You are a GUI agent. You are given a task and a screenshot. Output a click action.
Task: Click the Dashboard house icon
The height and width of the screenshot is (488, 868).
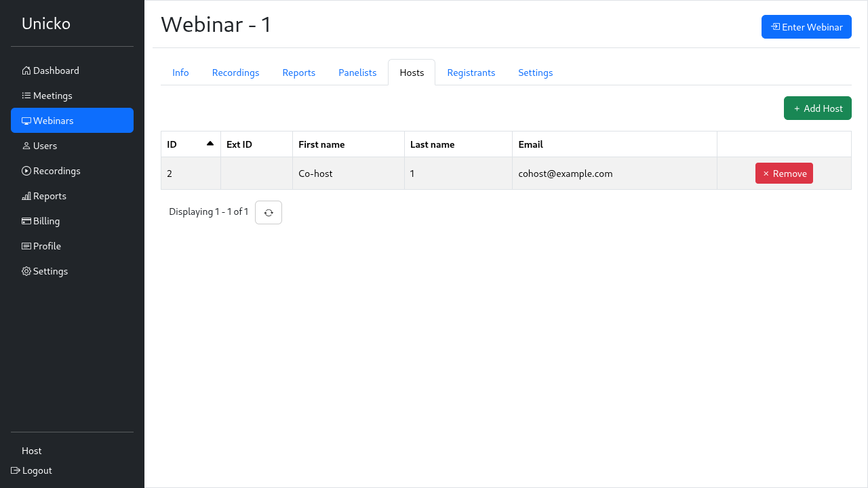(x=26, y=70)
